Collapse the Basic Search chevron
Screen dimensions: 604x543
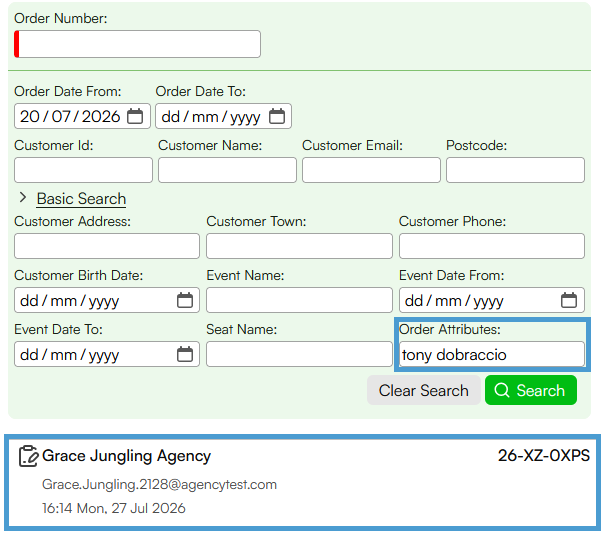pos(23,198)
